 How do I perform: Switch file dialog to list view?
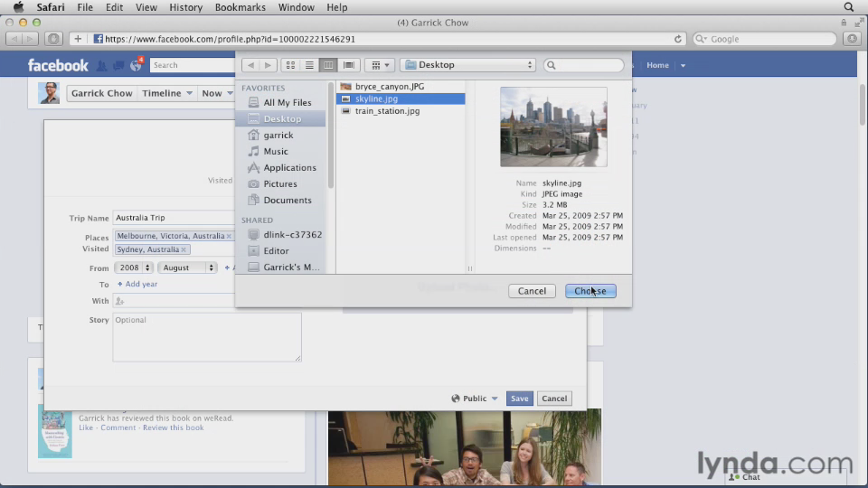[x=309, y=65]
